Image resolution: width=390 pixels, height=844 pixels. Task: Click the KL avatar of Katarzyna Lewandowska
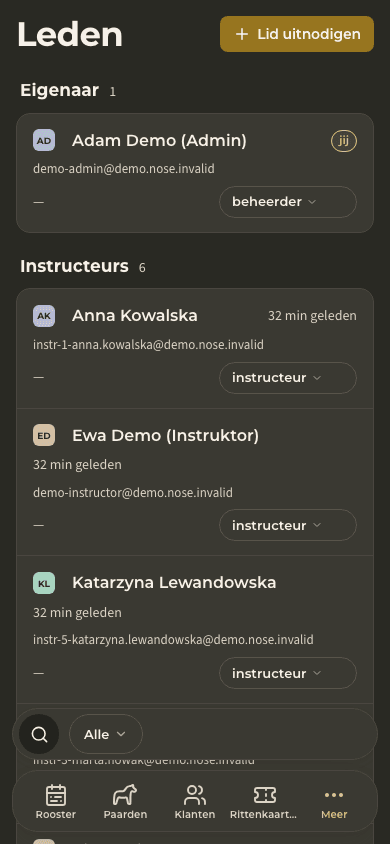tap(44, 583)
